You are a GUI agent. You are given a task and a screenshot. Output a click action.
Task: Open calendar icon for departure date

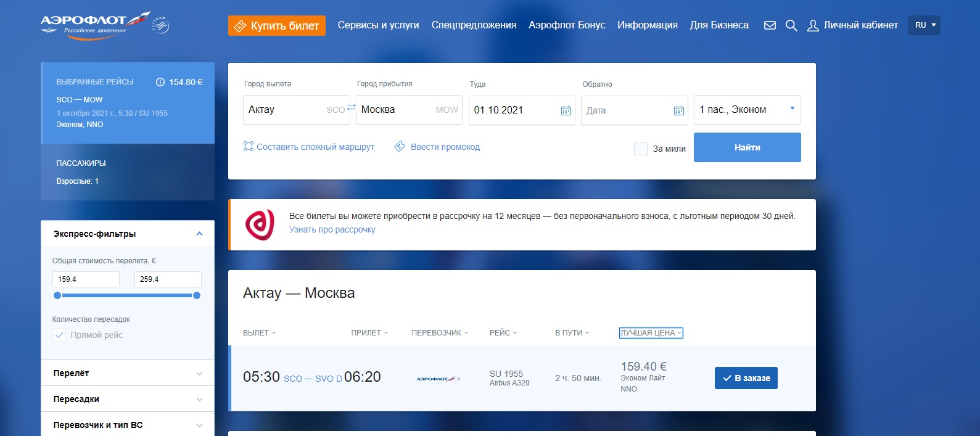[566, 110]
